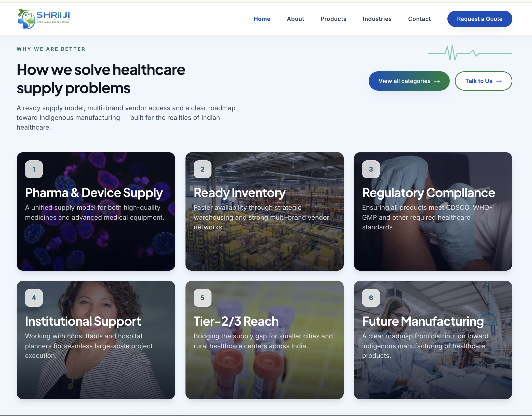Click the Talk to Us button
Image resolution: width=532 pixels, height=416 pixels.
click(x=483, y=81)
